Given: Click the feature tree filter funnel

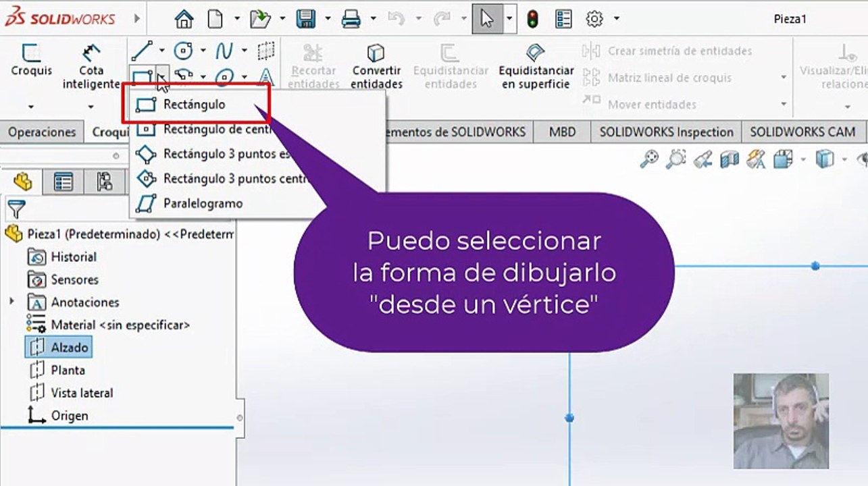Looking at the screenshot, I should pyautogui.click(x=17, y=209).
